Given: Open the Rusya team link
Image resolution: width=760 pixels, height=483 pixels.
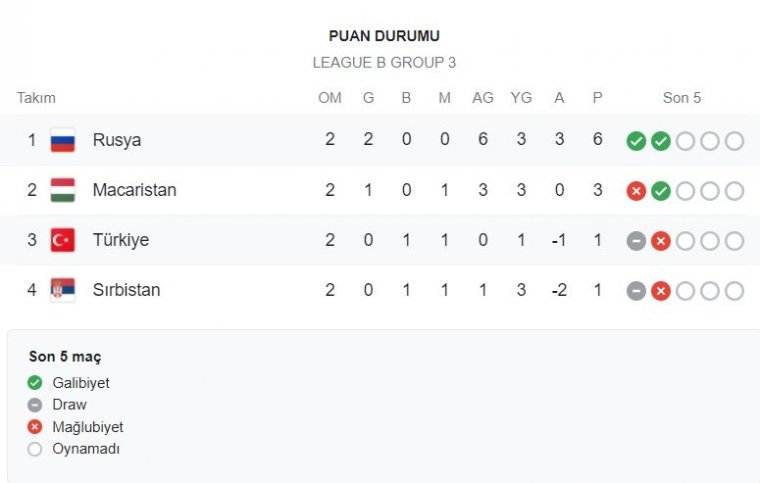Looking at the screenshot, I should [x=117, y=140].
